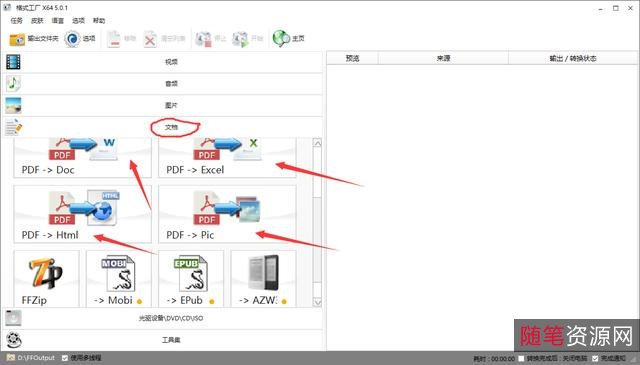Screen dimensions: 640x365
Task: Click the Source (来源) column header
Action: click(443, 58)
